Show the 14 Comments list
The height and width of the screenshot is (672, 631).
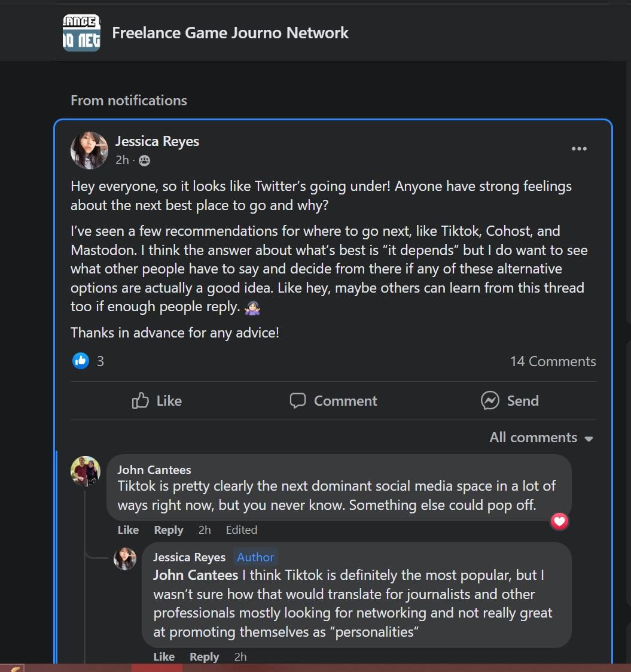[553, 361]
